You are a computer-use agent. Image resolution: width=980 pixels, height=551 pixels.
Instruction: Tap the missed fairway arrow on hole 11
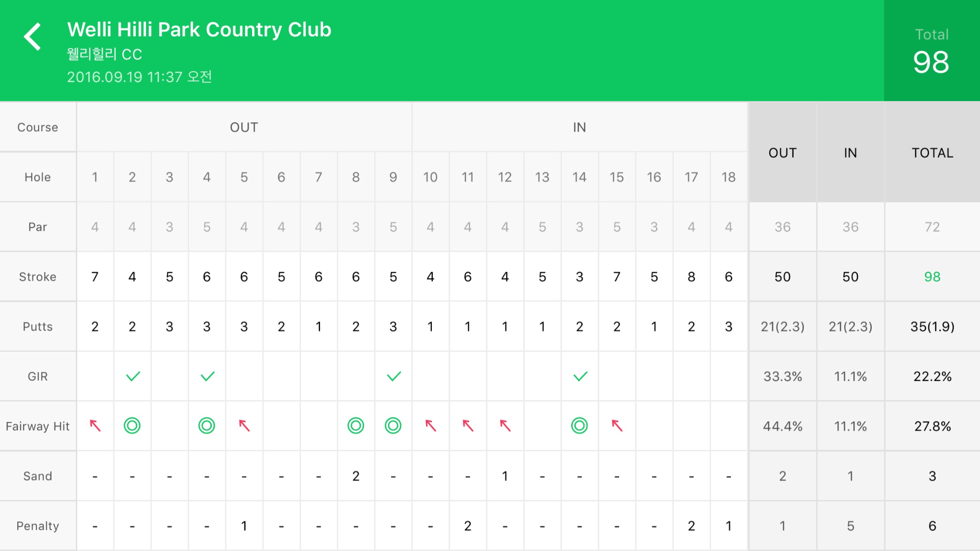(x=468, y=425)
